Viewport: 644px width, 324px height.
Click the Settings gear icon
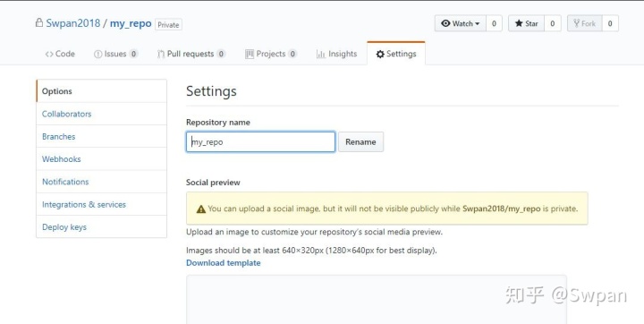tap(380, 54)
